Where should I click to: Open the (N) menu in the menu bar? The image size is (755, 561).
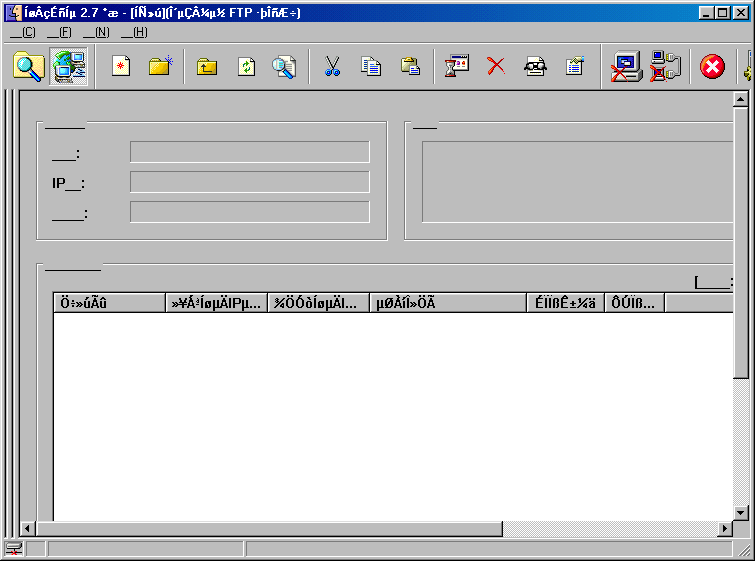pos(96,32)
